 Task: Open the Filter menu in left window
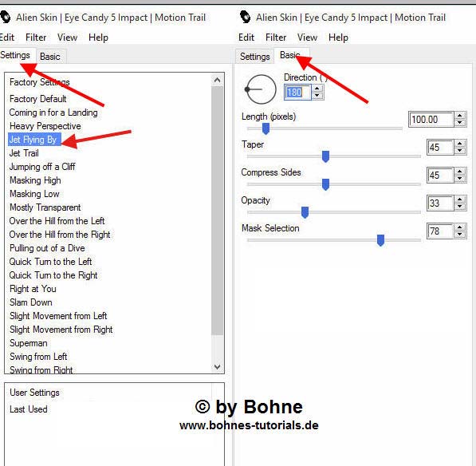(36, 38)
